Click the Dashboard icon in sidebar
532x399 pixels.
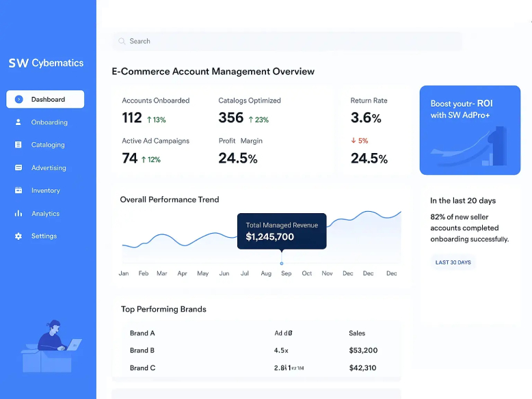[18, 99]
